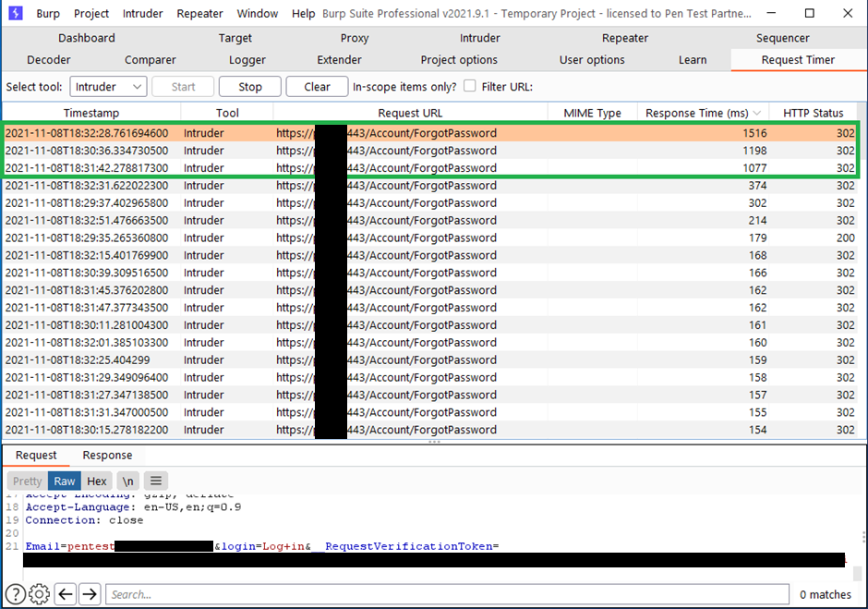
Task: Click the 0 matches label
Action: (826, 594)
